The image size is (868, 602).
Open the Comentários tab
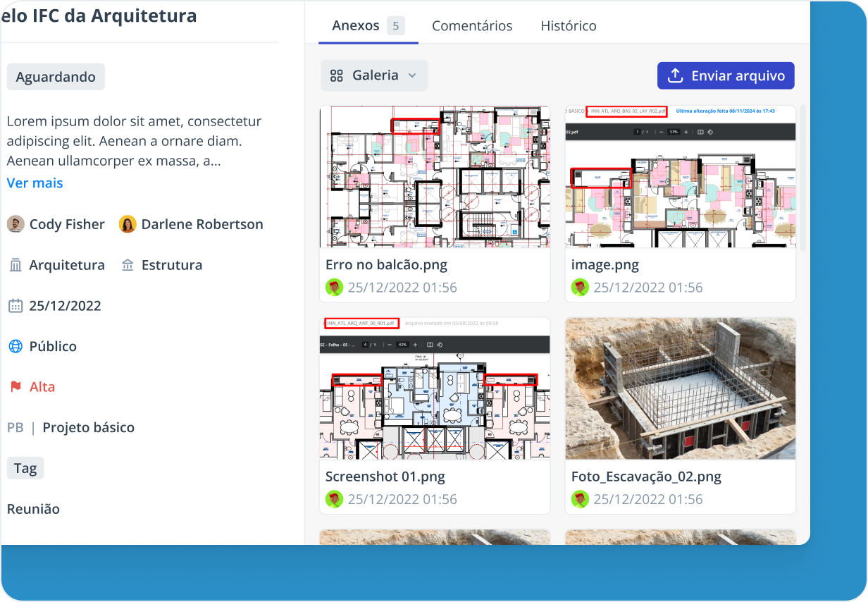point(472,26)
